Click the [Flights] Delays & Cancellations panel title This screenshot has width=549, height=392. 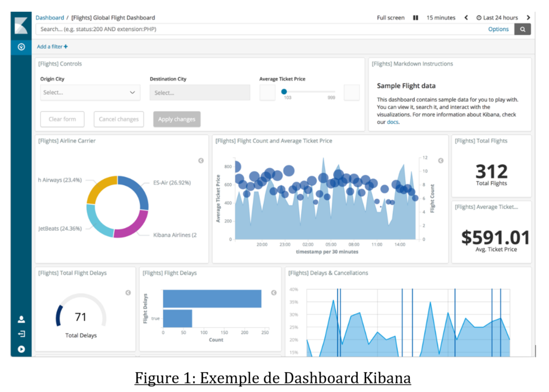pyautogui.click(x=328, y=273)
